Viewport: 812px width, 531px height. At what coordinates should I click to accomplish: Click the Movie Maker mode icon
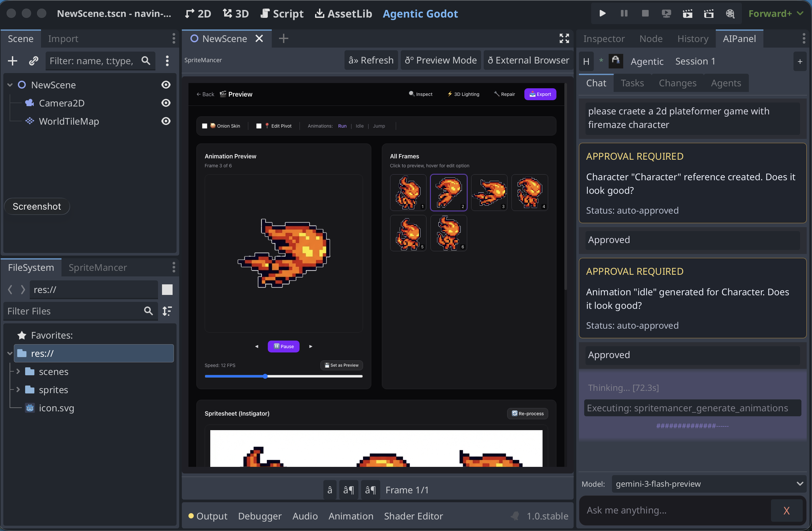[x=729, y=13]
